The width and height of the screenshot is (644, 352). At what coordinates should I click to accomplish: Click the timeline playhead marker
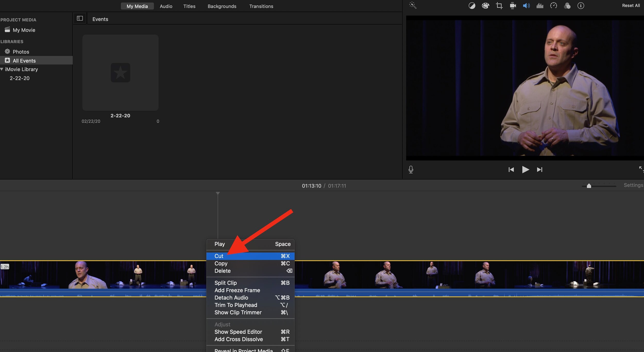click(218, 193)
